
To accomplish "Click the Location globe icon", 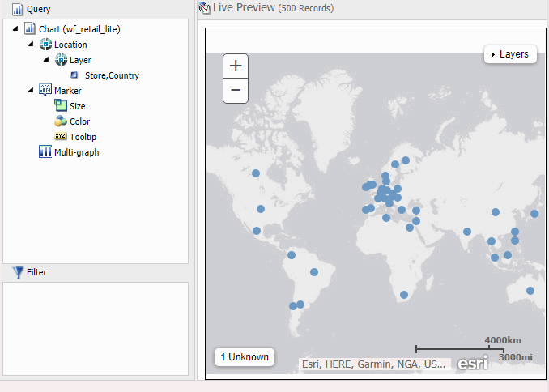I will coord(45,45).
